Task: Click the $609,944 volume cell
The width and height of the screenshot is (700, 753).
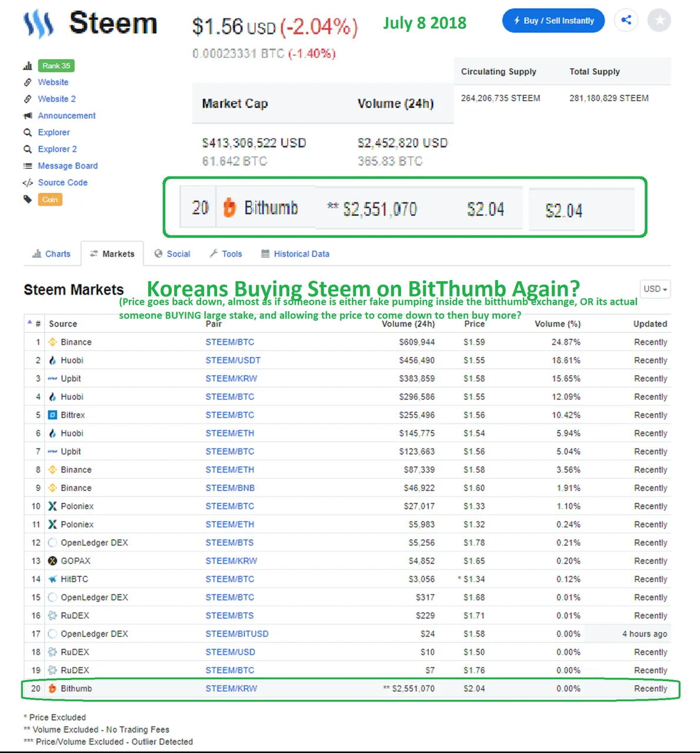Action: [417, 342]
